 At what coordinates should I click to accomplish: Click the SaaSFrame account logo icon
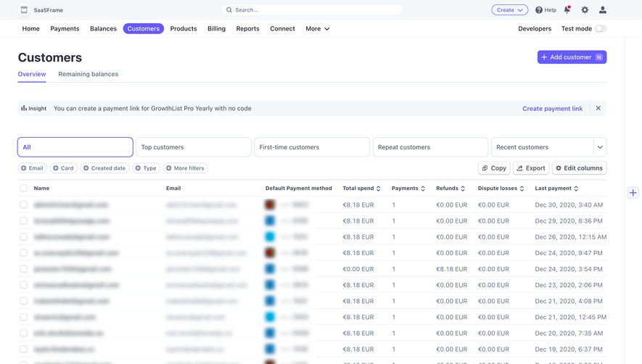click(24, 10)
